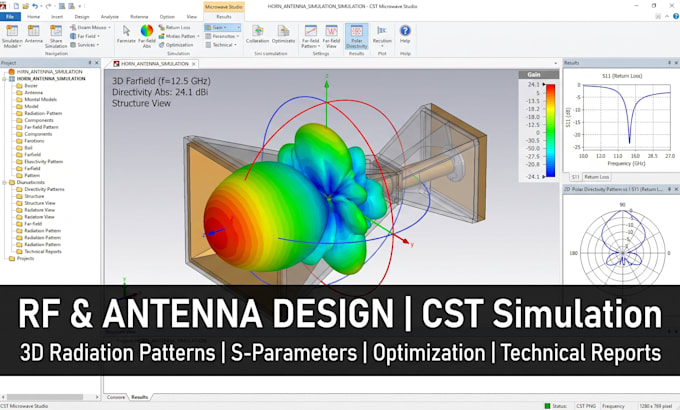Switch to the Analysie ribbon tab
Viewport: 680px width, 410px height.
pyautogui.click(x=110, y=16)
